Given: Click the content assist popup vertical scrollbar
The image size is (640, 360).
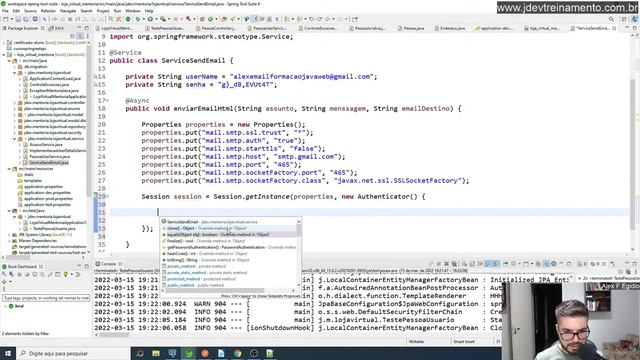Looking at the screenshot, I should [299, 253].
